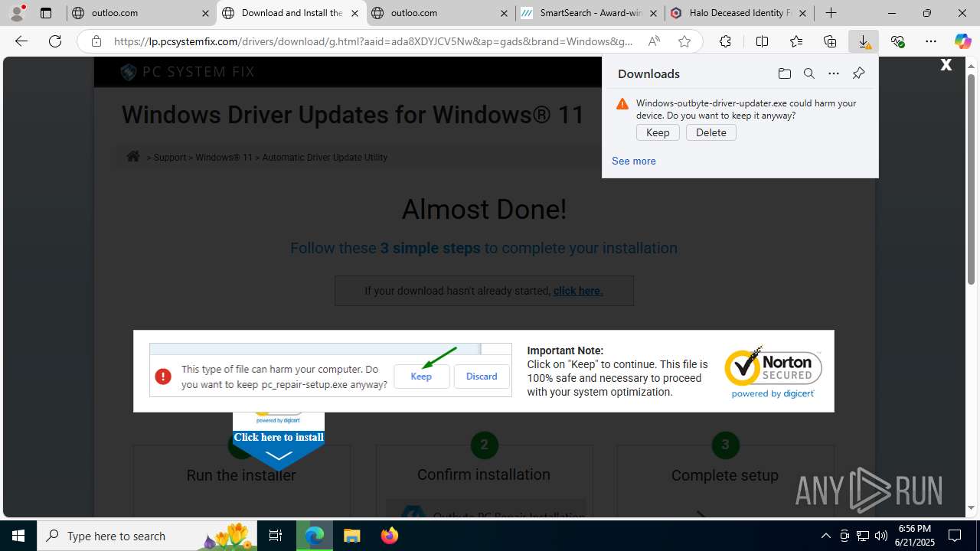Click the user profile icon
Image resolution: width=980 pixels, height=551 pixels.
click(x=17, y=13)
